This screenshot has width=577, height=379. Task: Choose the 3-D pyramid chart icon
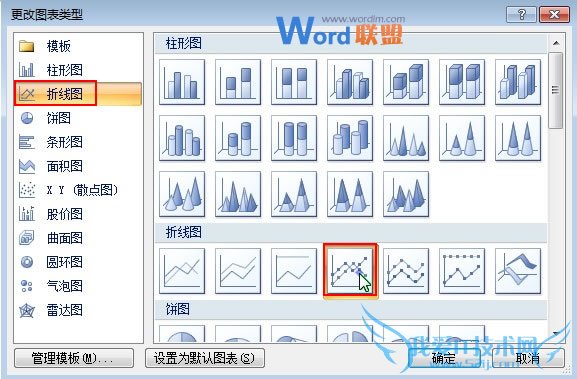pyautogui.click(x=406, y=194)
